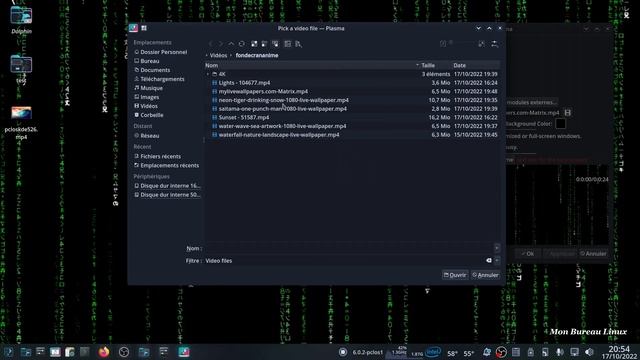Open OBS Studio from the taskbar
Screen dimensions: 640x360
124,352
